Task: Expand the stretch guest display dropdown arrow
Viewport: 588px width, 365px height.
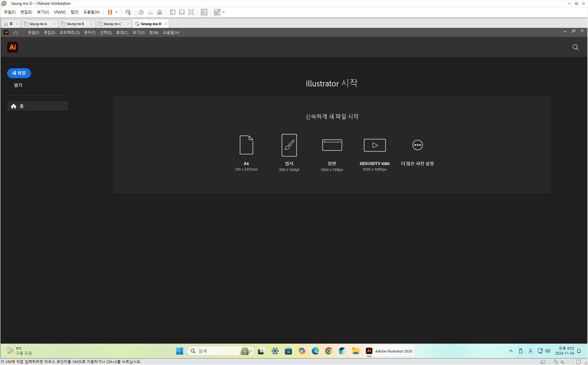Action: [224, 12]
